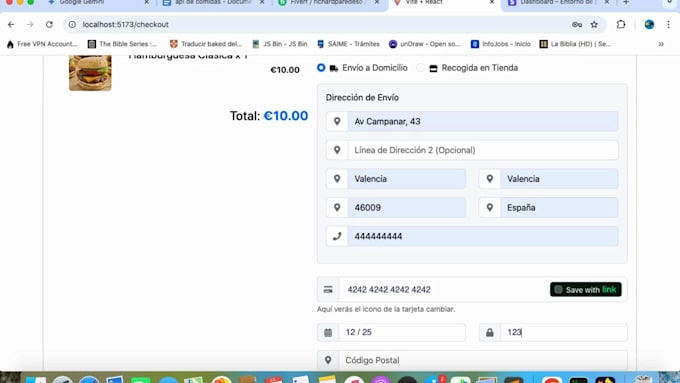The height and width of the screenshot is (383, 680).
Task: Open The Bible Series bookmark
Action: (x=122, y=44)
